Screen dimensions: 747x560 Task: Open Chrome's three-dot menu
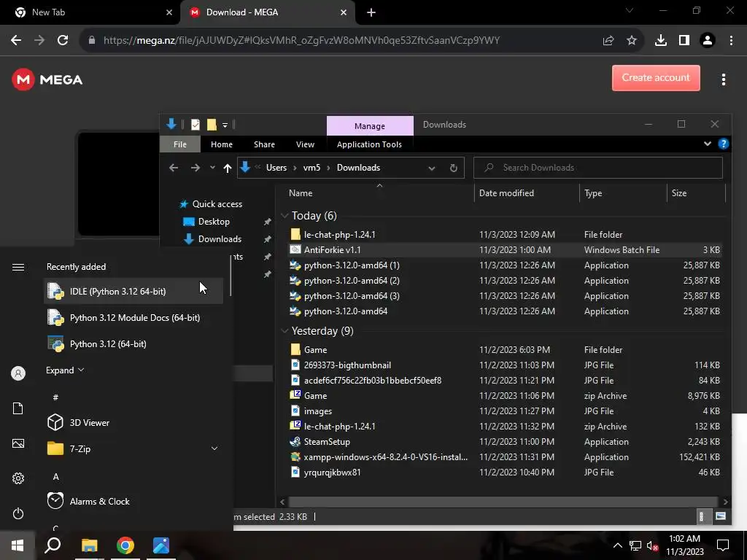tap(731, 41)
